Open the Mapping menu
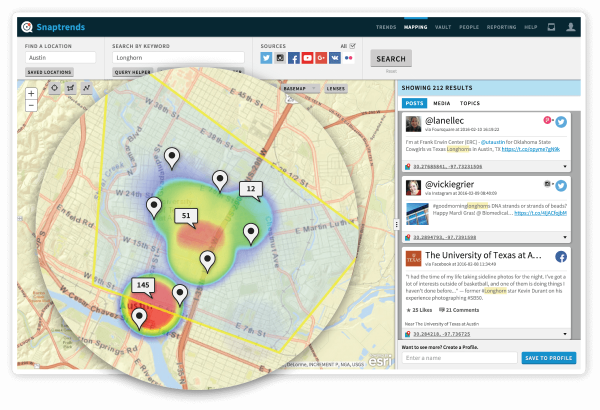Screen dimensions: 600x410 [416, 27]
